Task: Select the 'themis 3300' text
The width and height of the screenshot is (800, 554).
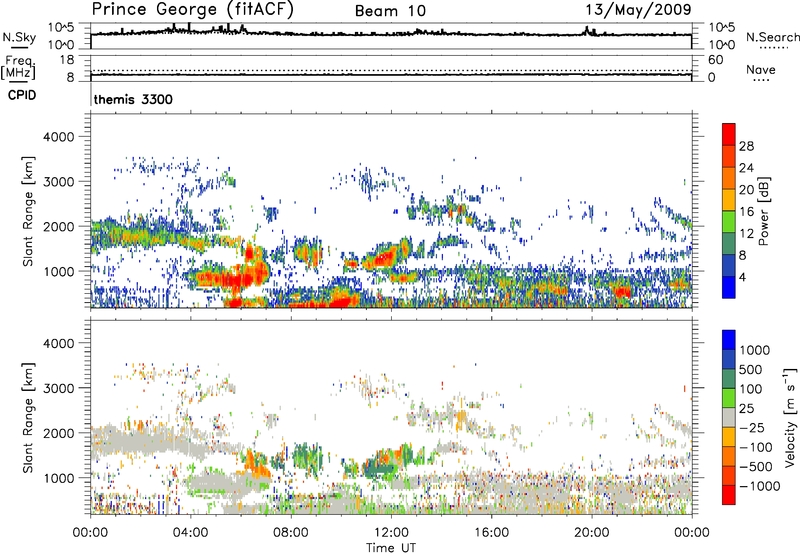Action: coord(133,99)
